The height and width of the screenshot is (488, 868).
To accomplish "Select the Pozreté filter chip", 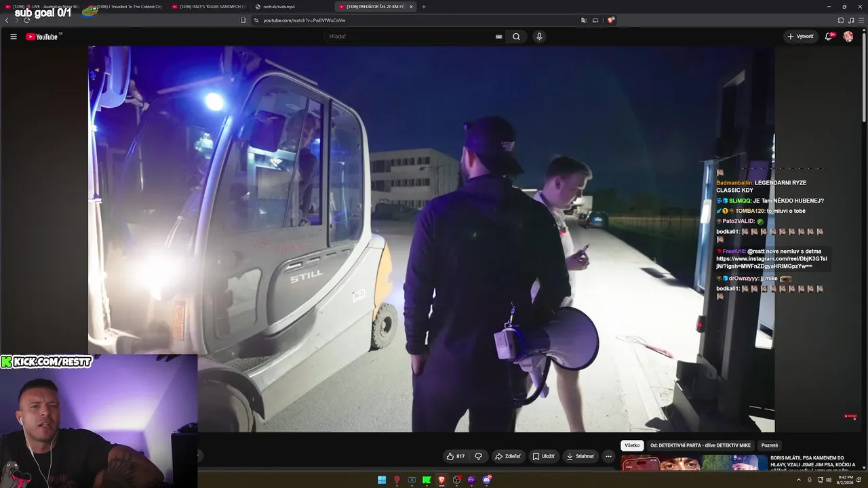I will (x=770, y=445).
